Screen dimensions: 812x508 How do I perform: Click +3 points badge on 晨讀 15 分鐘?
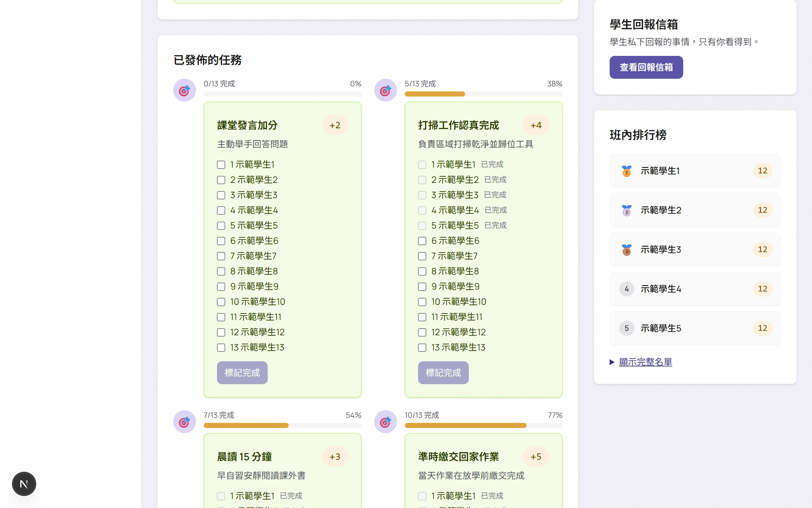(335, 457)
